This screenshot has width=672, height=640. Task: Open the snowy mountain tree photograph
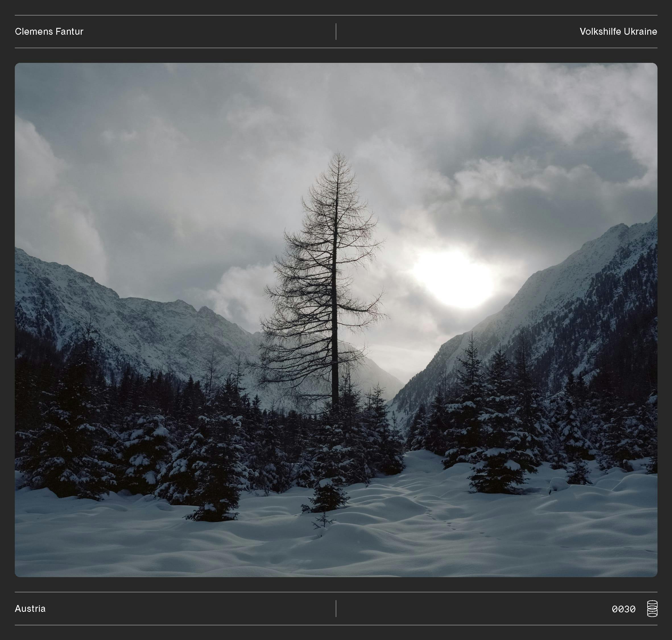click(336, 320)
